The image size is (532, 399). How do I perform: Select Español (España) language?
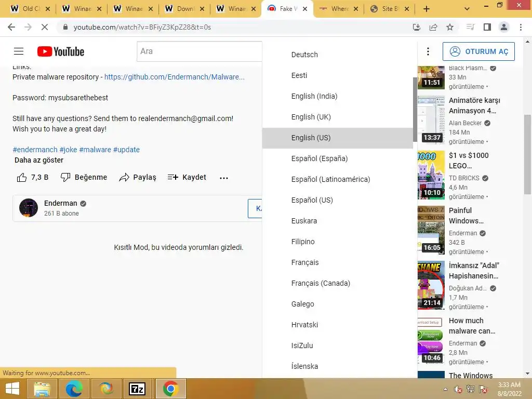[x=337, y=158]
